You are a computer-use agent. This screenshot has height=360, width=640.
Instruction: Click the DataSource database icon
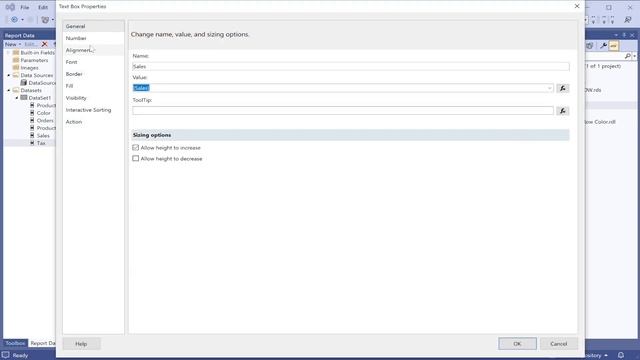(24, 83)
